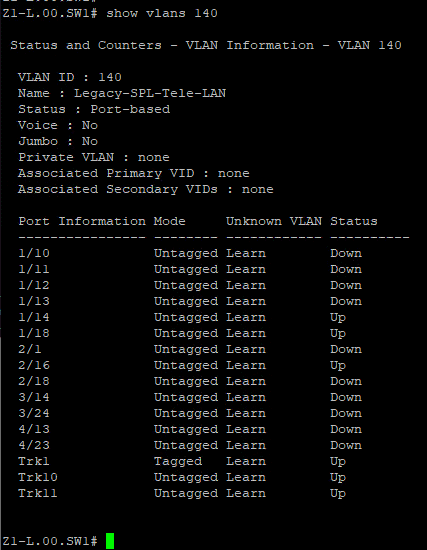Click the Down status for port 4/23
Viewport: 427px width, 550px height.
(x=346, y=445)
